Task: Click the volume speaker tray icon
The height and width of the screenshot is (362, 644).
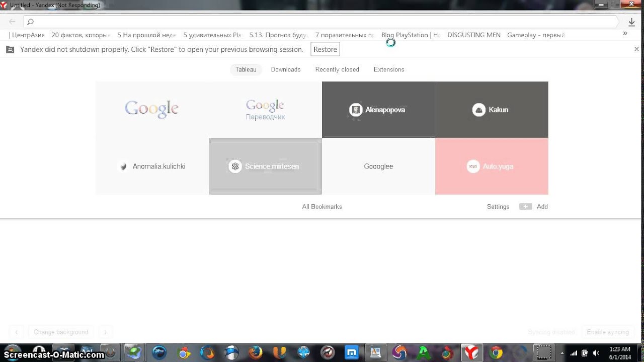Action: click(x=596, y=352)
